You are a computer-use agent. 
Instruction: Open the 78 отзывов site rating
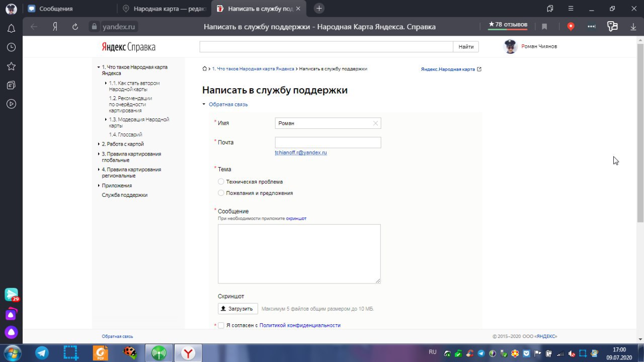pyautogui.click(x=508, y=25)
